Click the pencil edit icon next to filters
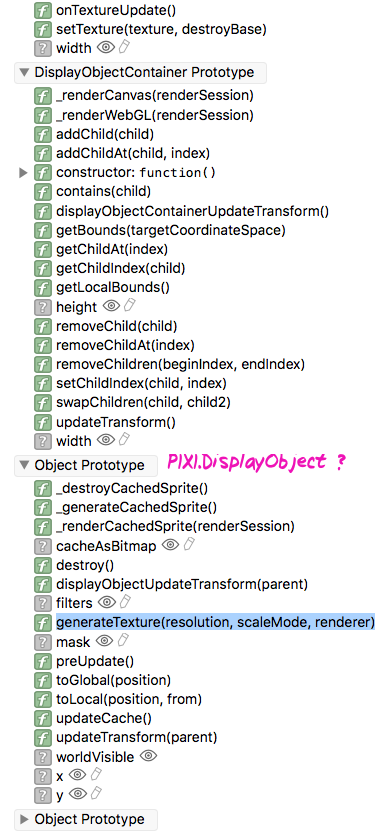This screenshot has width=380, height=832. 125,602
